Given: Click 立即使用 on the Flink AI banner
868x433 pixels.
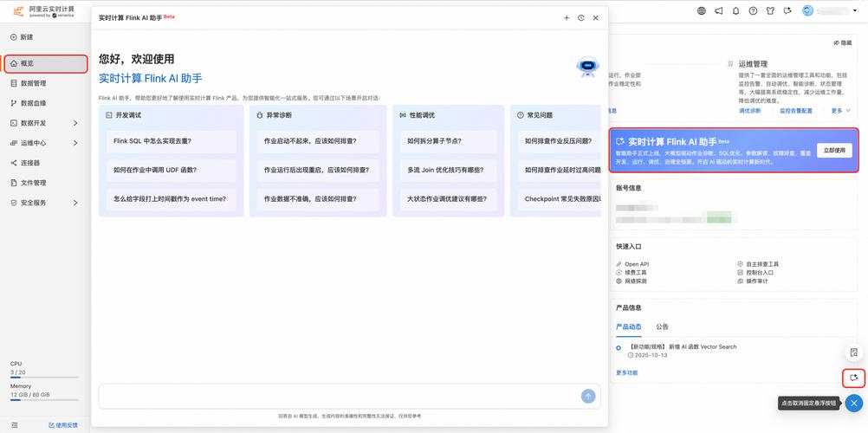Looking at the screenshot, I should pos(834,150).
